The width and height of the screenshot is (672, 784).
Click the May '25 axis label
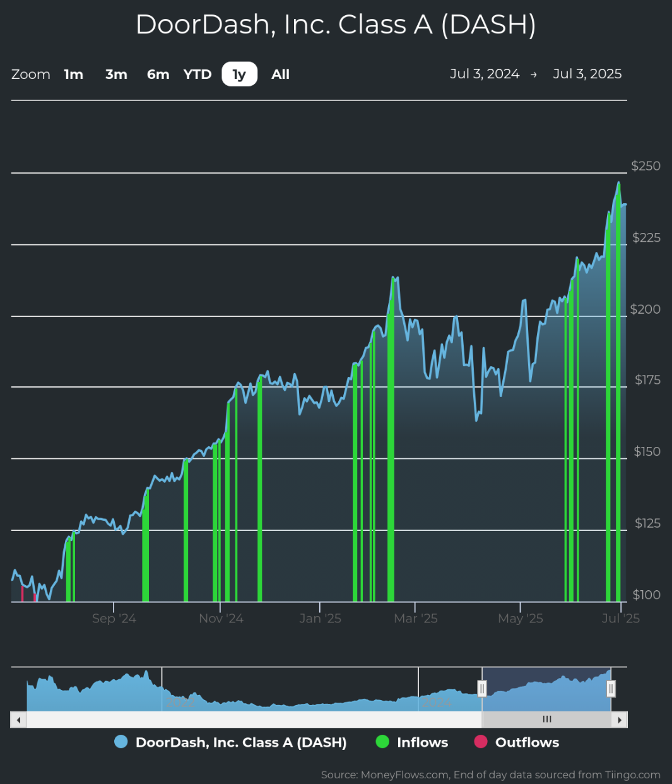click(520, 619)
